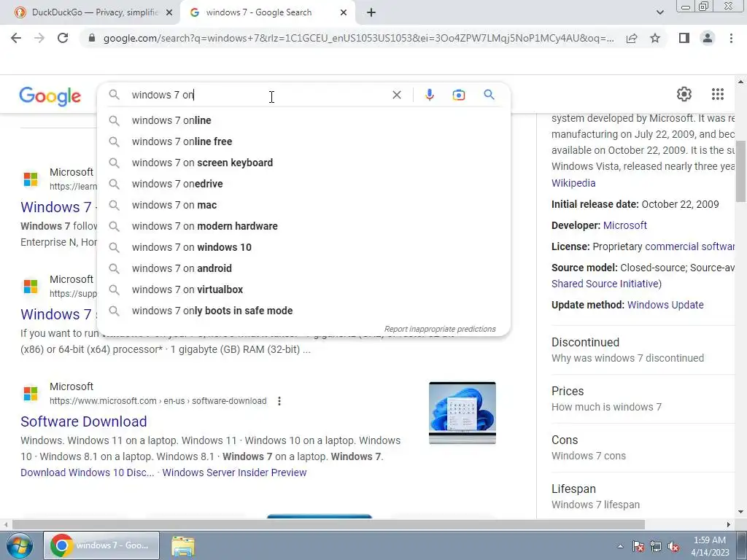Pick 'windows 7 only boots in safe mode'

click(x=303, y=311)
